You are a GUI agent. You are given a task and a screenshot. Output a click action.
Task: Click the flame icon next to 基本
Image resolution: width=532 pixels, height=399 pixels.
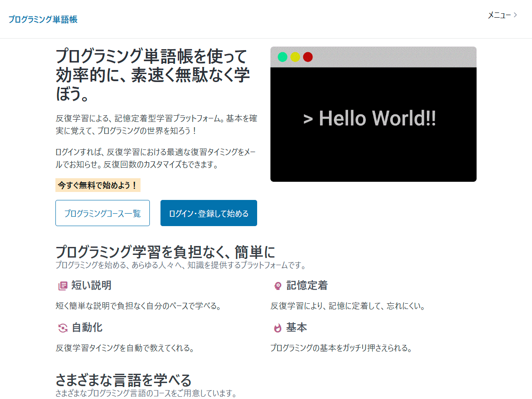click(x=277, y=328)
